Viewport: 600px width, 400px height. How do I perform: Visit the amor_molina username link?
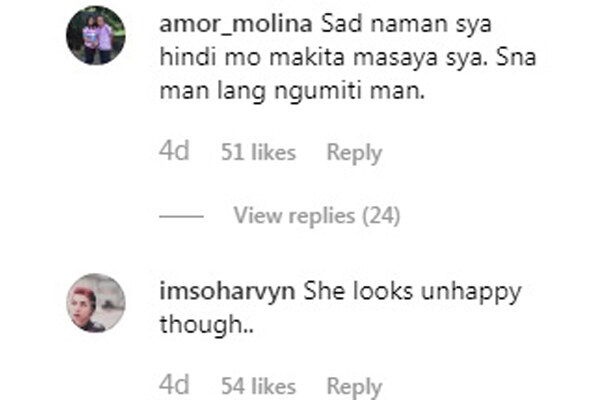(x=236, y=24)
